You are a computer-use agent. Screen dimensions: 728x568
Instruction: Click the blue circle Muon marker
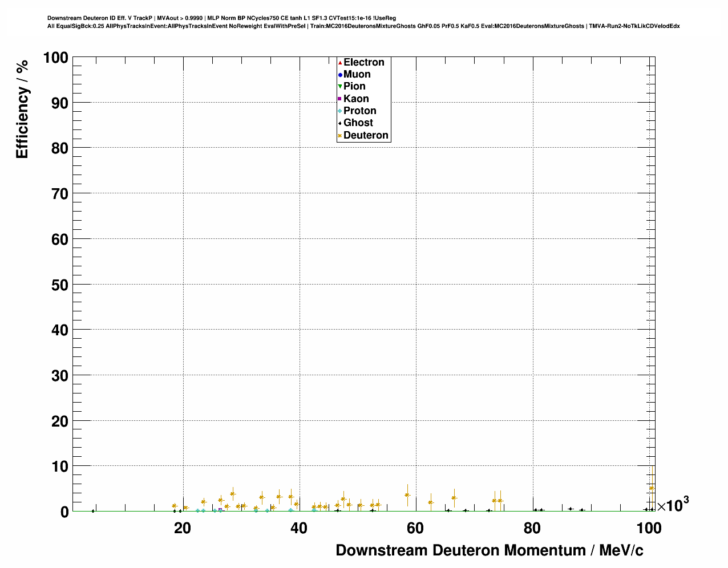tap(340, 74)
